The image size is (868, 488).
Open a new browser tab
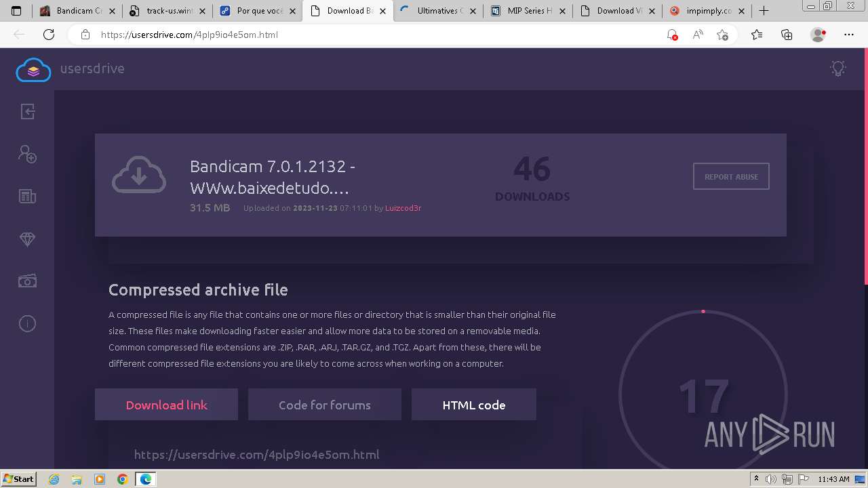point(764,11)
